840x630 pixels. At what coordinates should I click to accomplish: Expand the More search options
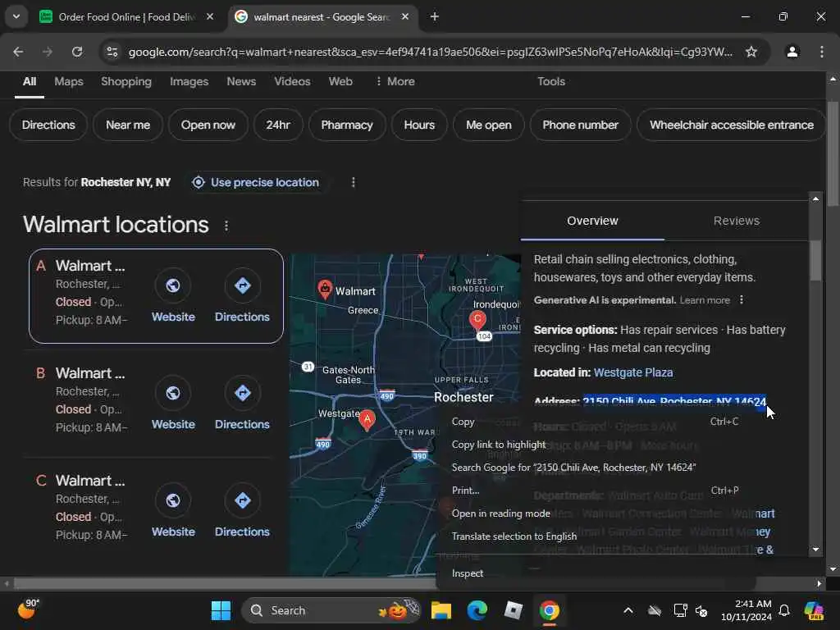click(x=395, y=81)
